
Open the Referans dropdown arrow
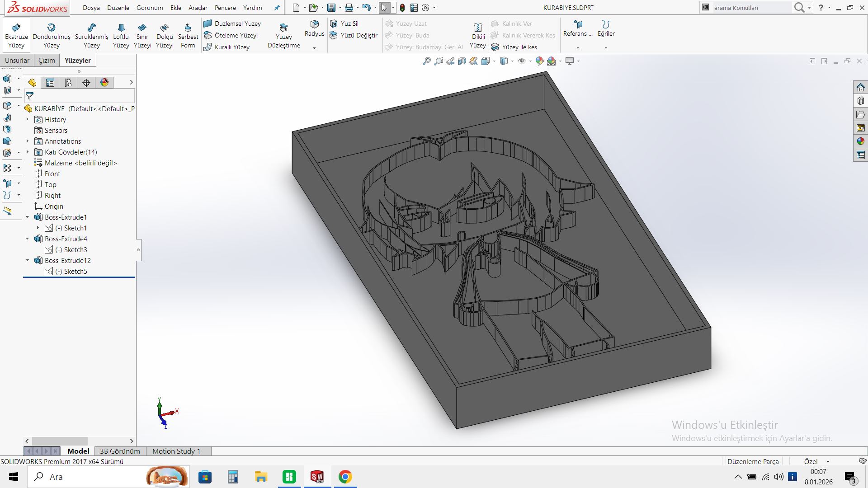click(578, 48)
